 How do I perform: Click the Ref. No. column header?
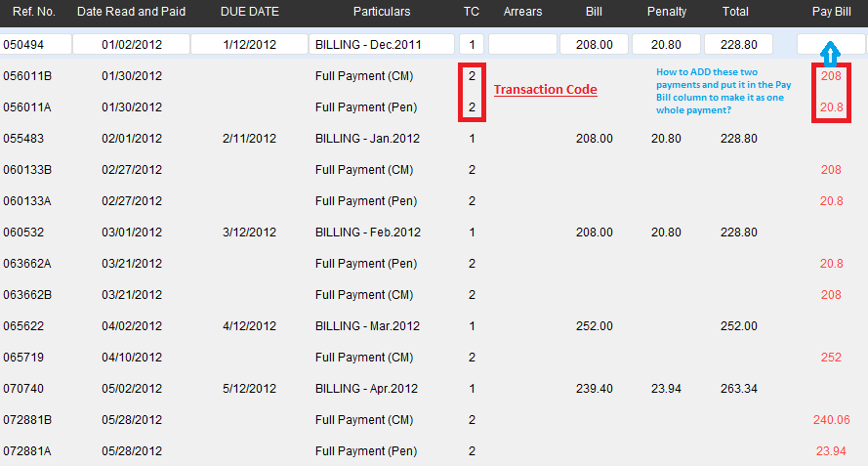coord(32,12)
